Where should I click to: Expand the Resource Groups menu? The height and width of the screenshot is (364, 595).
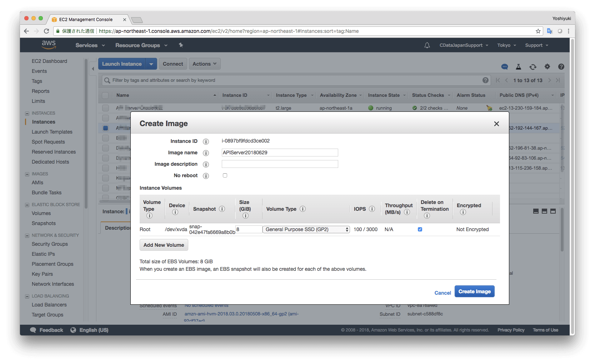(x=141, y=45)
